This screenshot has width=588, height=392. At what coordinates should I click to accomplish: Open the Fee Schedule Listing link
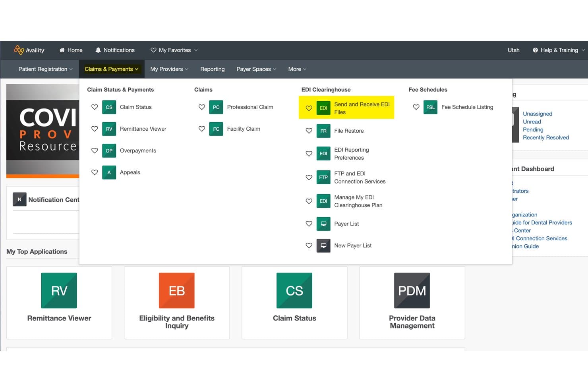pos(467,107)
